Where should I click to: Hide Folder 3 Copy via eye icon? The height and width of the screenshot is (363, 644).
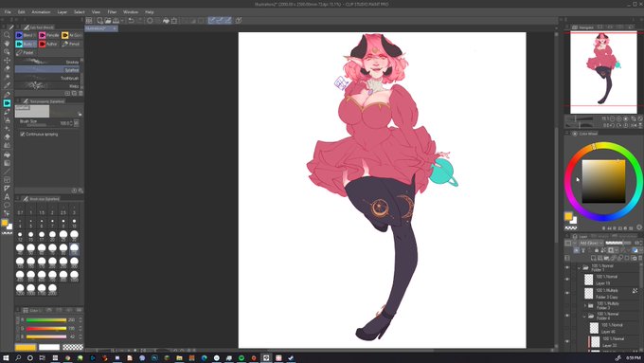567,293
